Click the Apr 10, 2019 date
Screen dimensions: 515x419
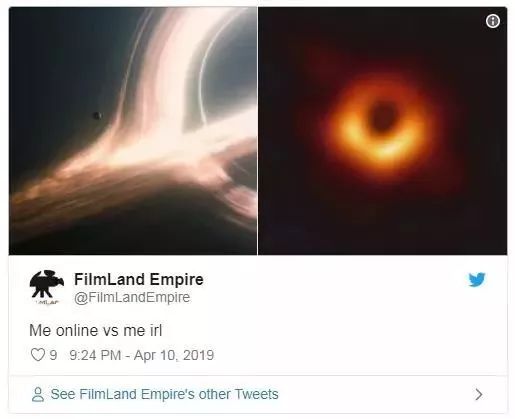pos(174,355)
